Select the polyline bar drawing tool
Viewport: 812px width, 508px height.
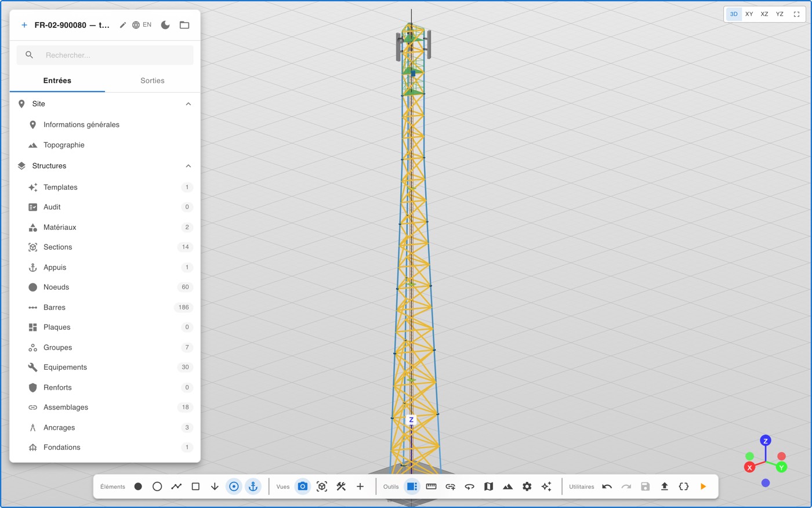(176, 487)
